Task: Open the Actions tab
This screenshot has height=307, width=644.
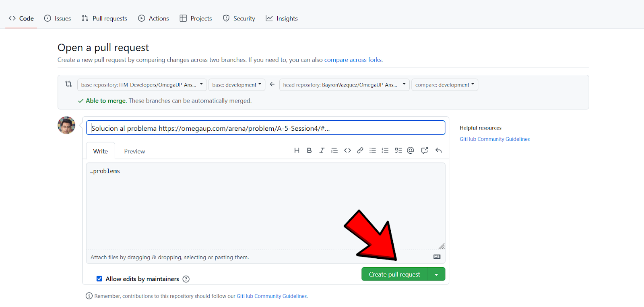Action: point(153,19)
